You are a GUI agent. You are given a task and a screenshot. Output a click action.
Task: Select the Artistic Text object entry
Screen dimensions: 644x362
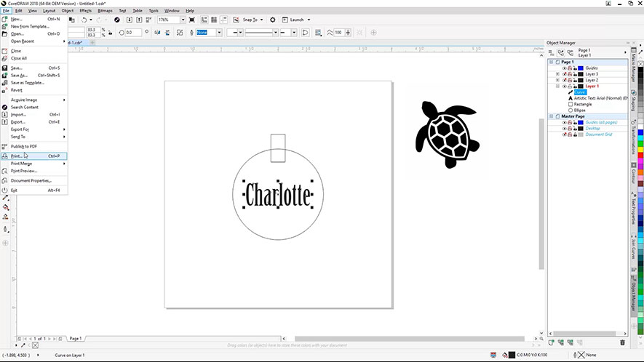pyautogui.click(x=597, y=98)
